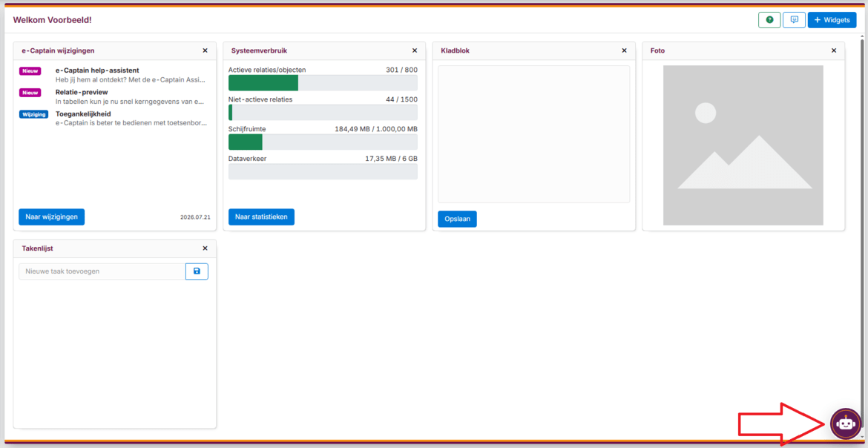Open Naar statistieken

[261, 217]
